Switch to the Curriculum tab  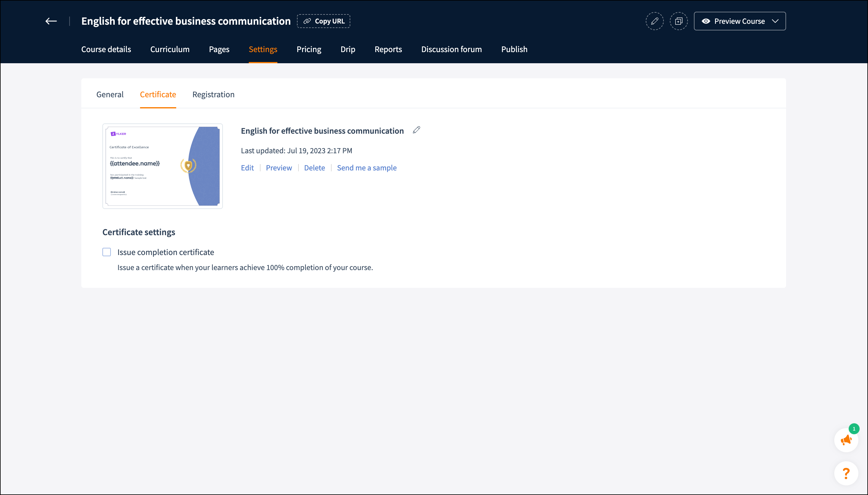pos(170,49)
